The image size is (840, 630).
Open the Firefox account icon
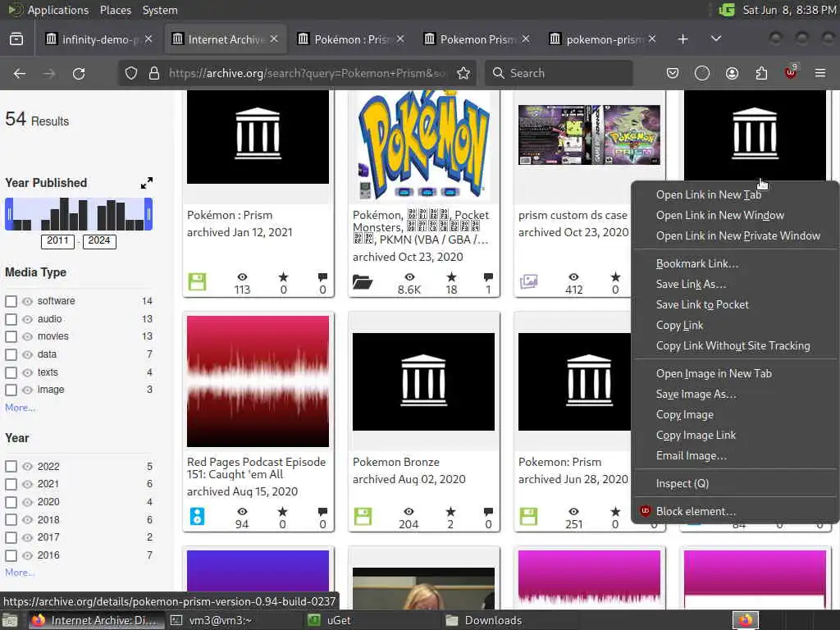point(732,73)
